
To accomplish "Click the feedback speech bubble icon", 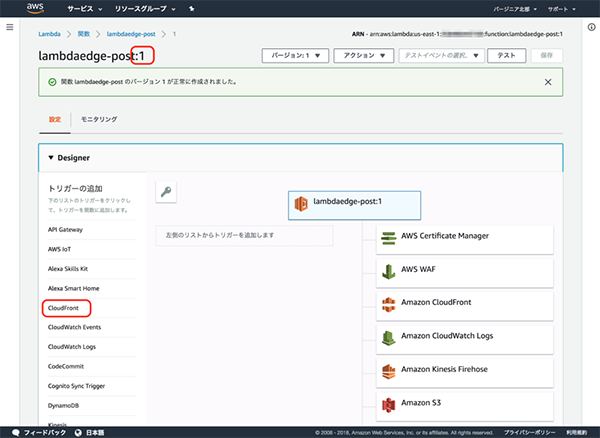I will tap(16, 433).
